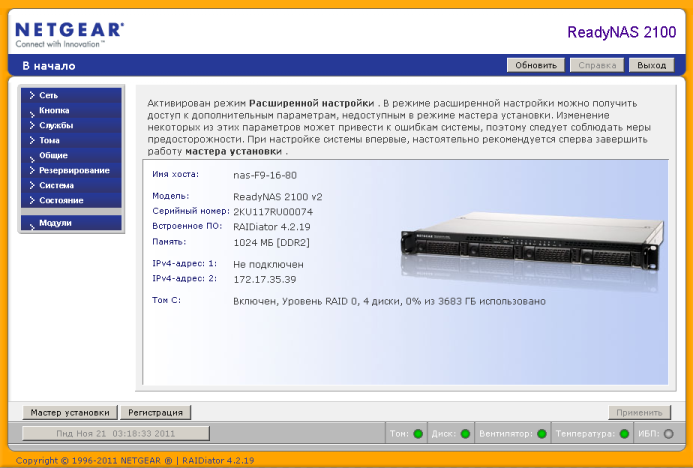Viewport: 693px width, 468px height.
Task: Click the В начало heading
Action: pos(49,66)
